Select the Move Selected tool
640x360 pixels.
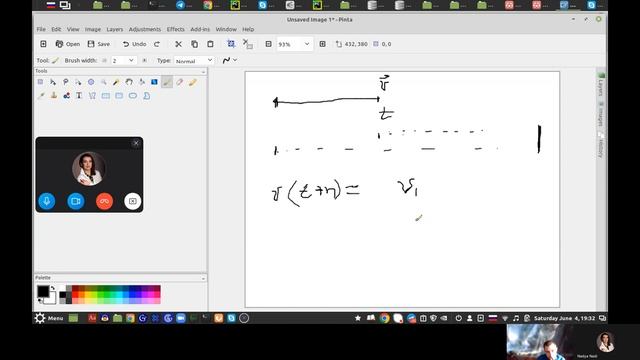[53, 82]
